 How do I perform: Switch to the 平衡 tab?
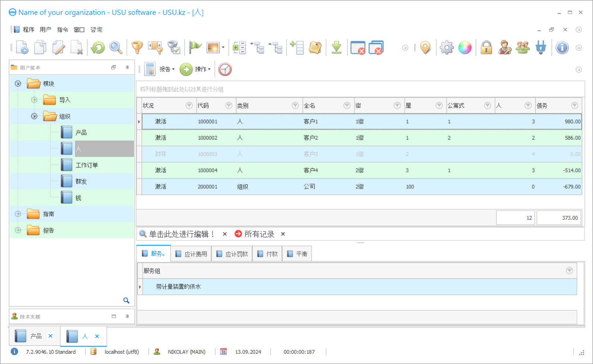click(x=297, y=254)
